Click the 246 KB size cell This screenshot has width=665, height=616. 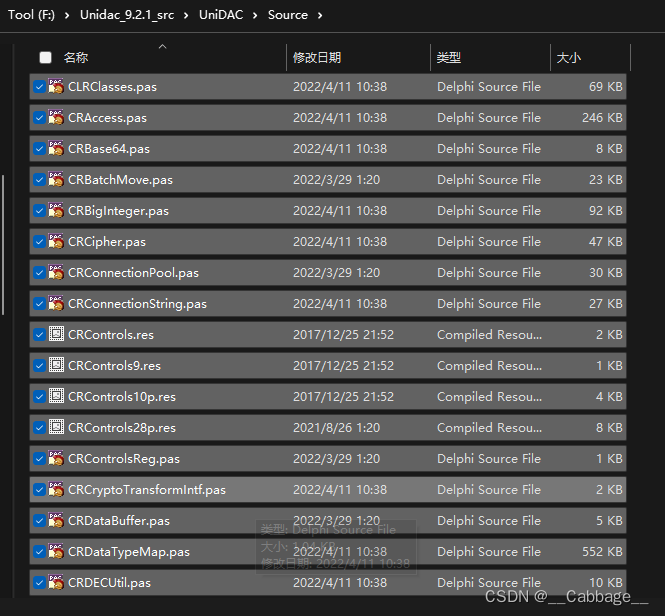[602, 118]
